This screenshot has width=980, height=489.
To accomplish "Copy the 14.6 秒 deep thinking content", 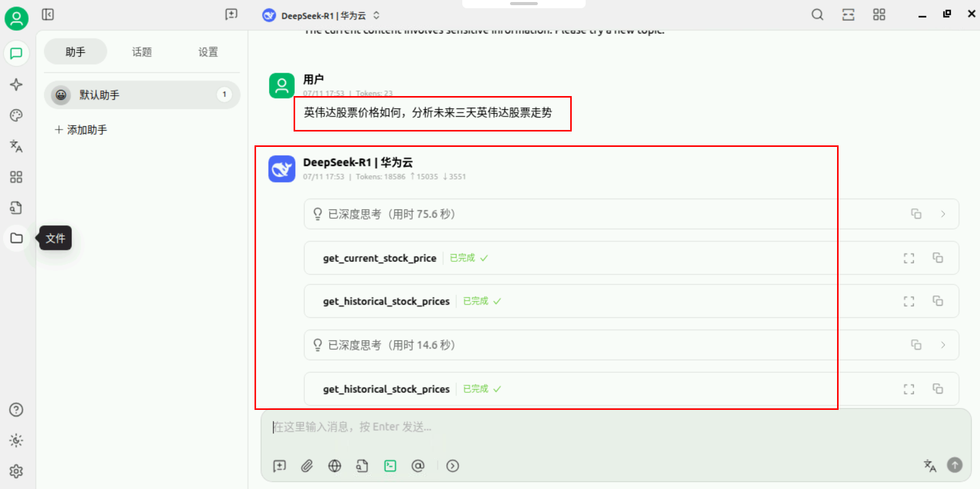I will [x=916, y=345].
